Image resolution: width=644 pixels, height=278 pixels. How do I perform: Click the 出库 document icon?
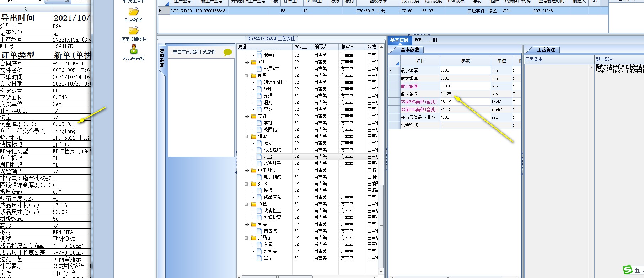tap(259, 258)
